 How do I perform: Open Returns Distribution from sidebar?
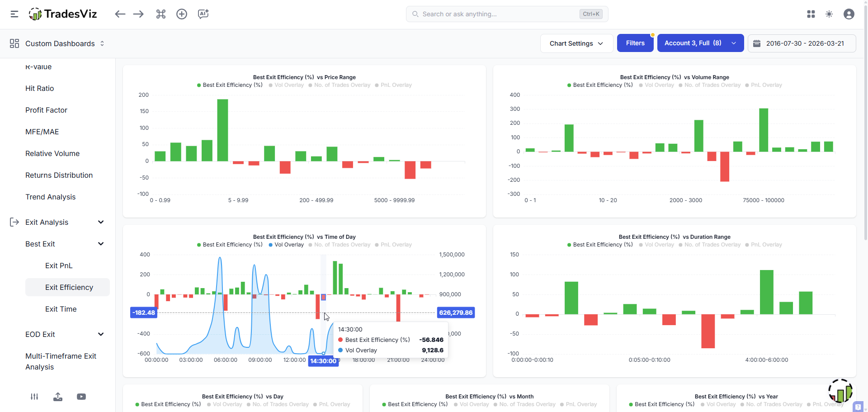coord(59,175)
